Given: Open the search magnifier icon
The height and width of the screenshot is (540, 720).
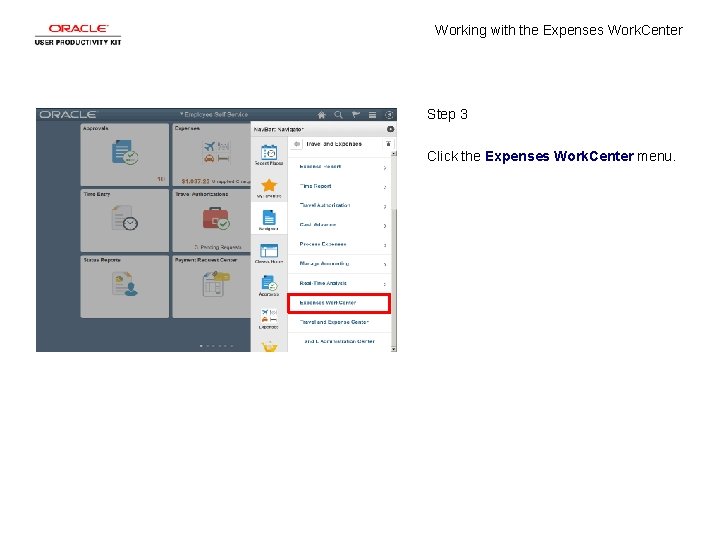Looking at the screenshot, I should (x=338, y=114).
